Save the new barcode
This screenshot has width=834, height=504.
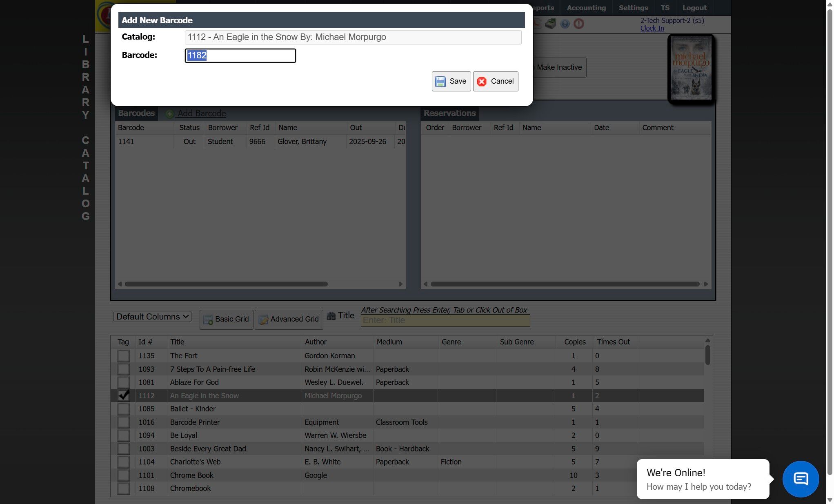[x=451, y=81]
